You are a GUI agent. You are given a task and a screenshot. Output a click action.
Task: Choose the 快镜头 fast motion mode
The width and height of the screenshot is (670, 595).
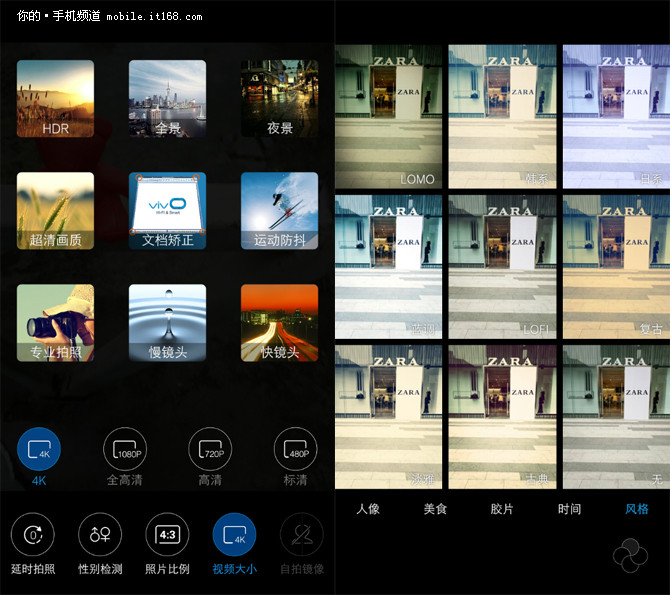279,323
